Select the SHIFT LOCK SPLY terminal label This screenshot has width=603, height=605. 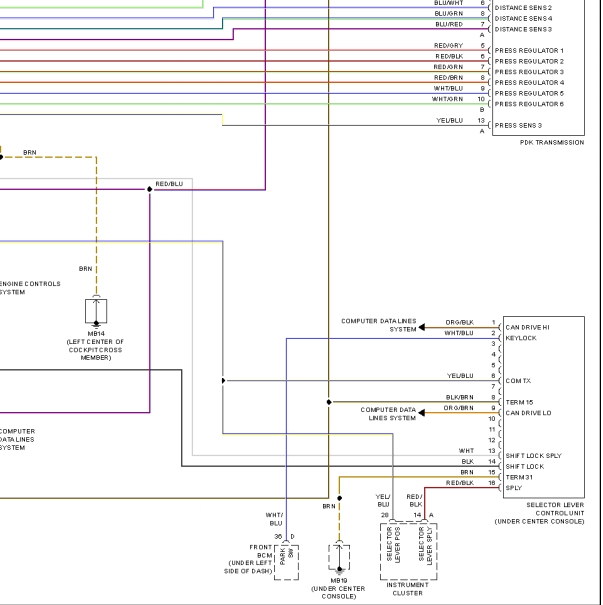[534, 456]
